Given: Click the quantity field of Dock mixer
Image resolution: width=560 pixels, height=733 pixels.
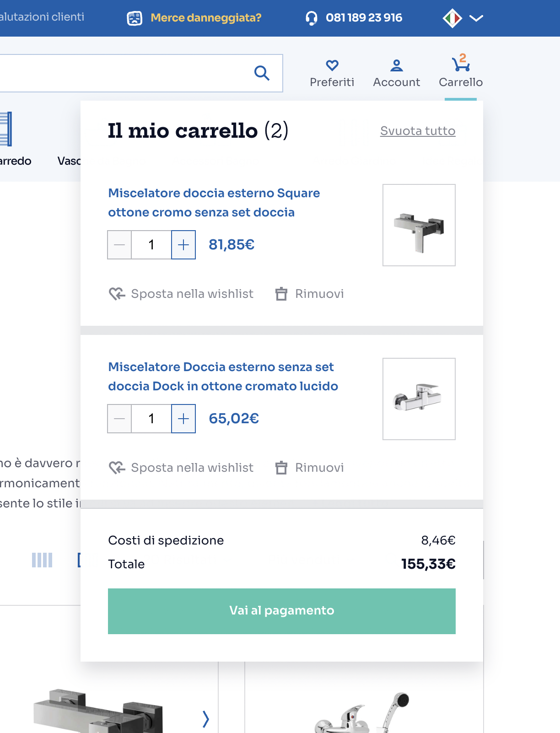Looking at the screenshot, I should [x=151, y=419].
